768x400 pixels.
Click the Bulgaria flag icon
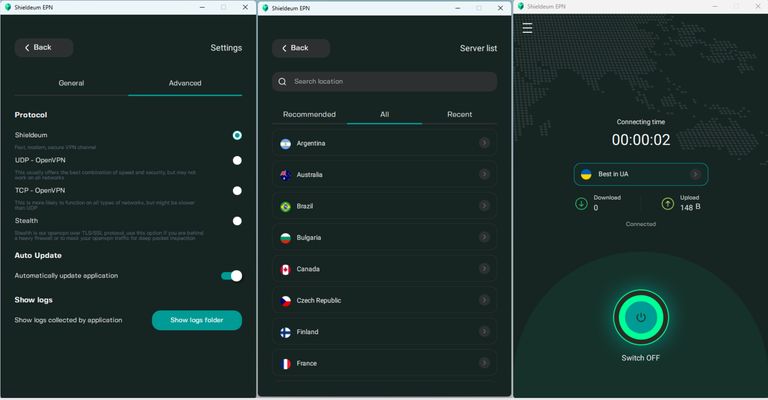(x=286, y=238)
